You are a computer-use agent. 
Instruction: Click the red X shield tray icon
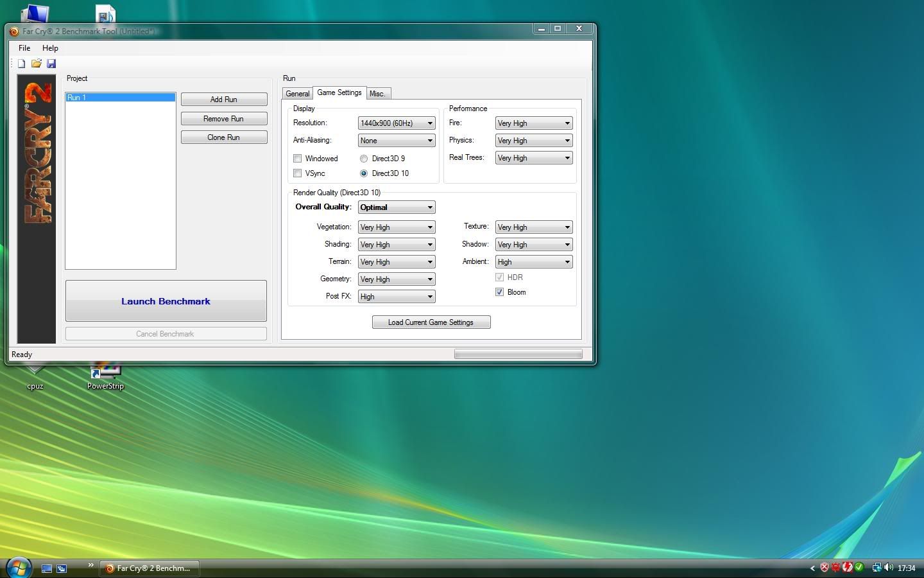[825, 568]
